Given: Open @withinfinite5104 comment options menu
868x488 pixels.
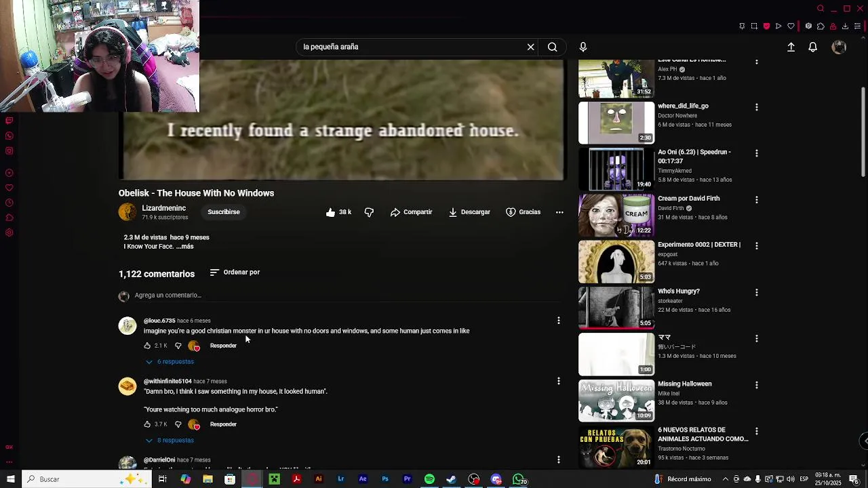Looking at the screenshot, I should tap(559, 381).
